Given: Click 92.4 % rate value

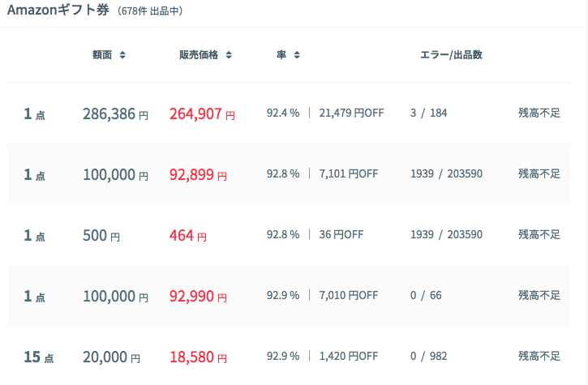Looking at the screenshot, I should click(x=283, y=113).
